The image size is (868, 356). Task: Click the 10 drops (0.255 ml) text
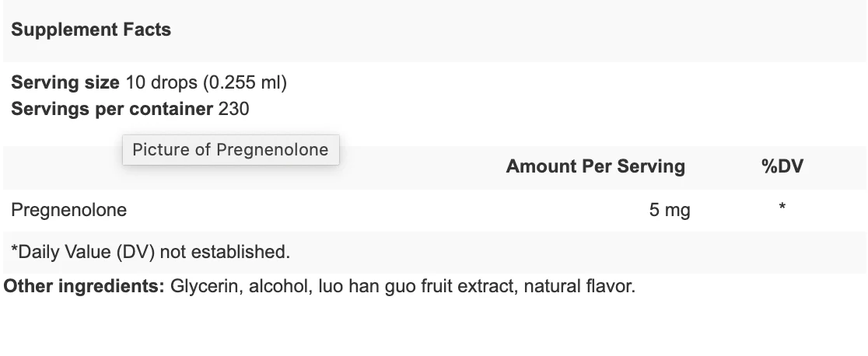click(206, 82)
